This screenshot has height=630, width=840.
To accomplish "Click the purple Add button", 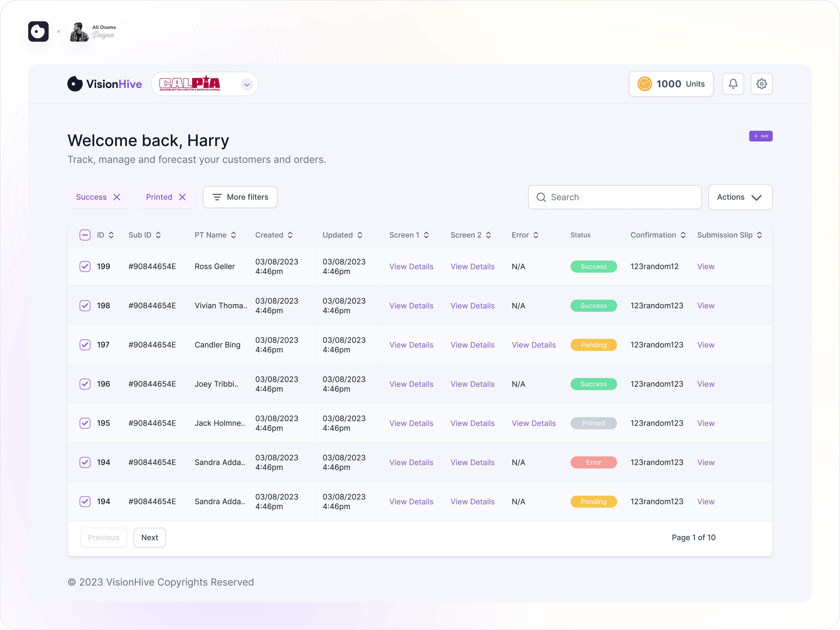I will pos(761,136).
